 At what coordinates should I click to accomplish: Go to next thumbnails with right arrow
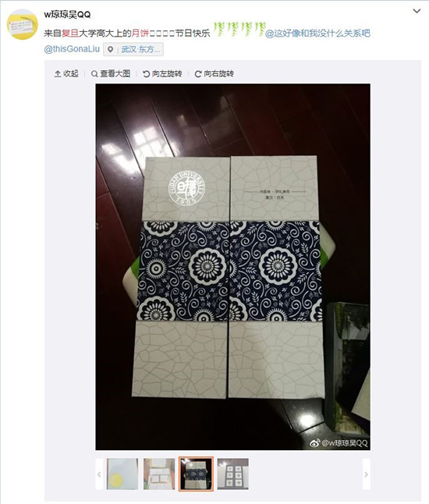[x=367, y=474]
